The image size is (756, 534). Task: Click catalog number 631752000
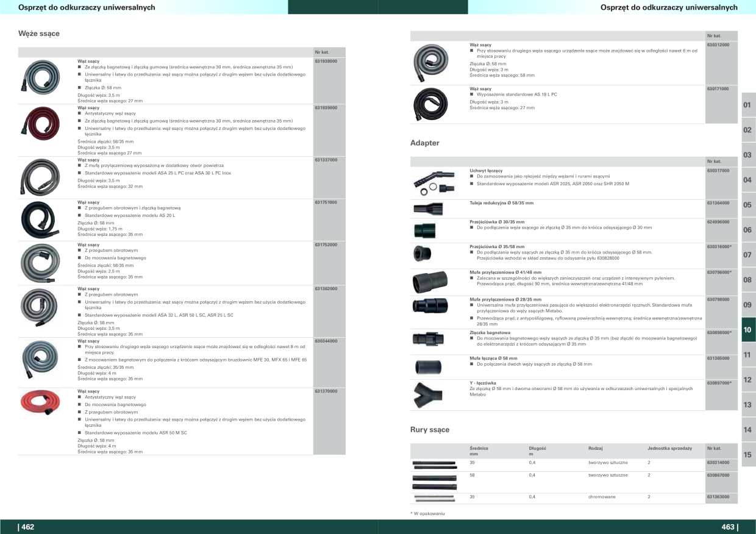tap(326, 244)
